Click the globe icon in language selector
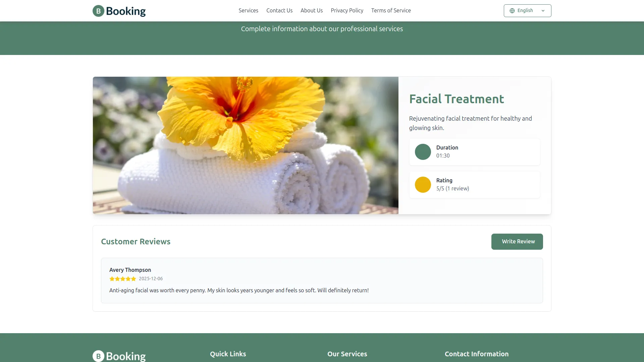644x362 pixels. pos(512,11)
